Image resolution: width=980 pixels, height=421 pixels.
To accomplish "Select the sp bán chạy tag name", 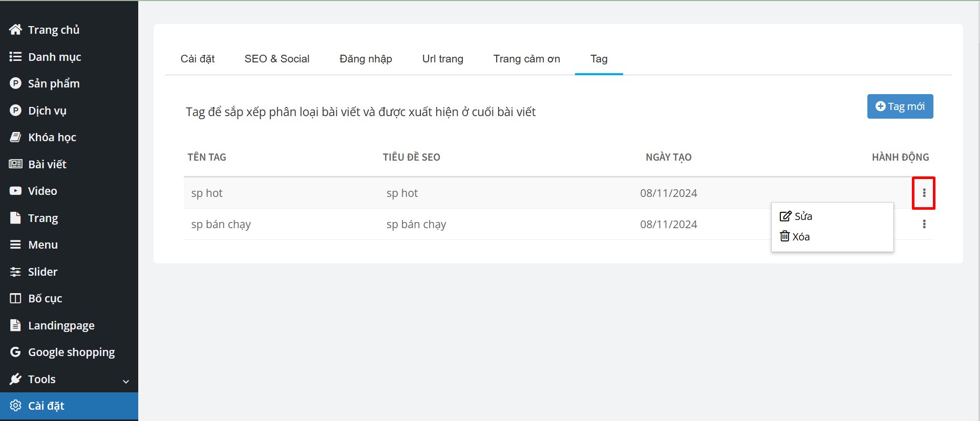I will pyautogui.click(x=221, y=224).
